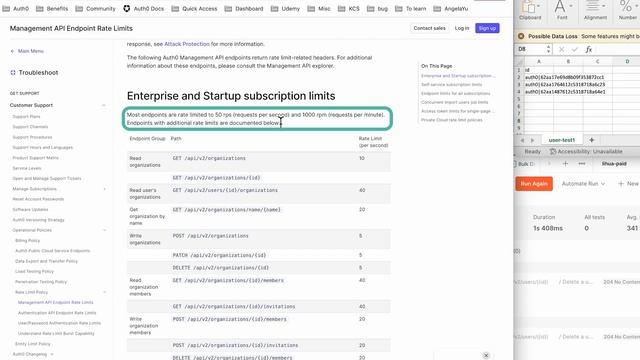
Task: Open the Quick Access bookmarks folder
Action: pyautogui.click(x=194, y=9)
